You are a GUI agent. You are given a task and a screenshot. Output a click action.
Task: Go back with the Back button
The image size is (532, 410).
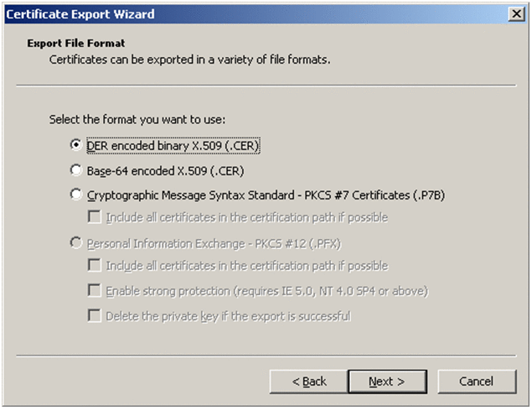(308, 381)
